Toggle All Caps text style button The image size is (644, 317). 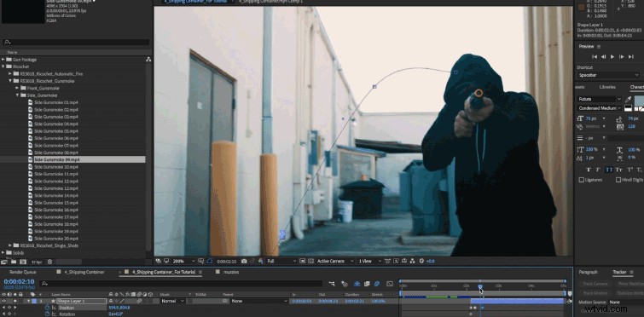coord(609,170)
